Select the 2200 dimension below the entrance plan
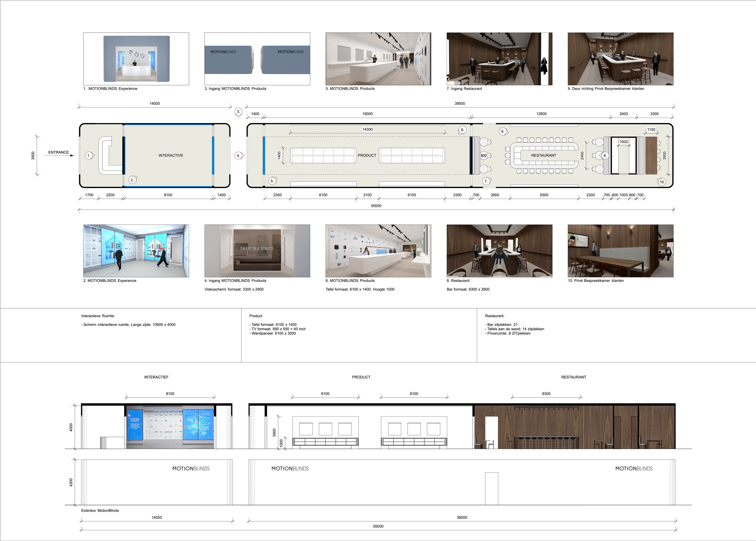The height and width of the screenshot is (541, 756). point(110,195)
